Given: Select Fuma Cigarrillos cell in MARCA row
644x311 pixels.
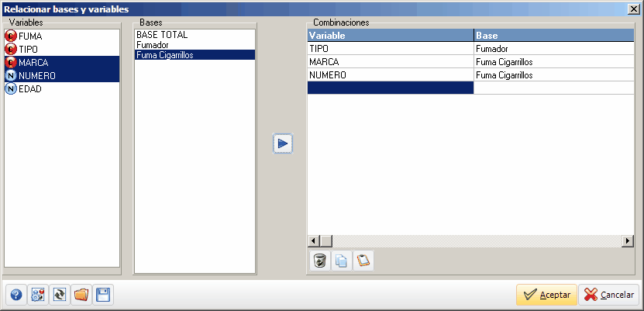Looking at the screenshot, I should pyautogui.click(x=553, y=61).
